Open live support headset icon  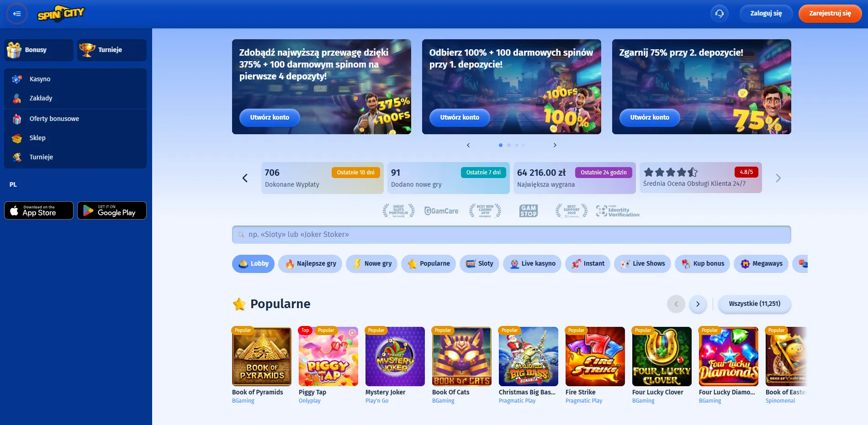pyautogui.click(x=719, y=14)
